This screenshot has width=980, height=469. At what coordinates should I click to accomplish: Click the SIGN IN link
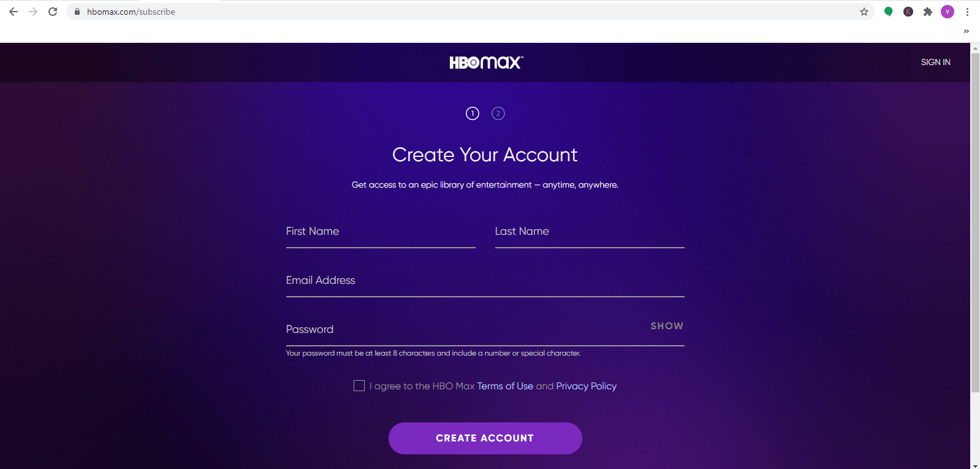(x=935, y=62)
